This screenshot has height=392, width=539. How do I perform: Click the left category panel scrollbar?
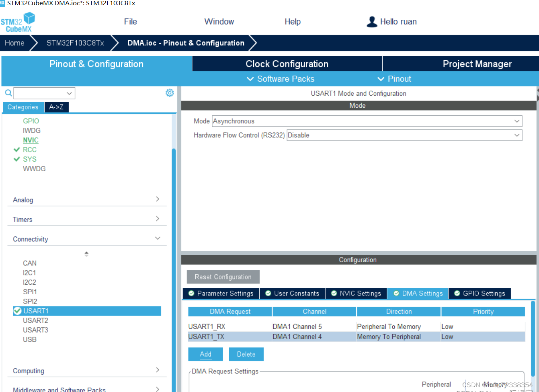174,269
